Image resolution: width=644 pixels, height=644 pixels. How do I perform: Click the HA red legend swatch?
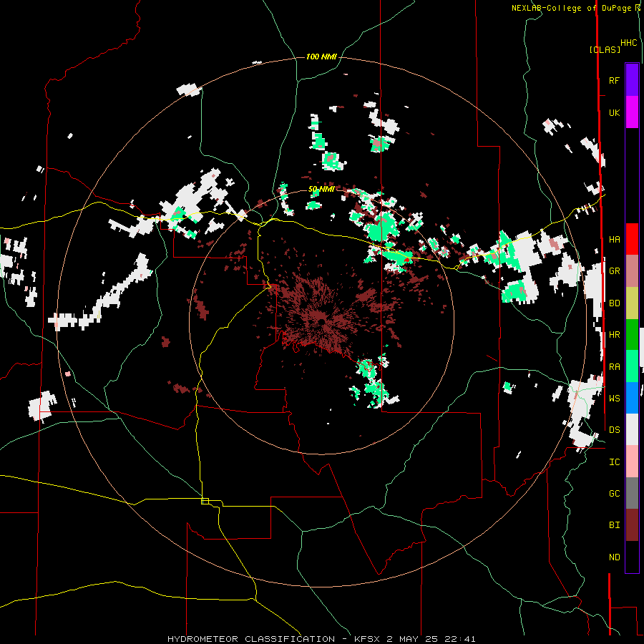632,239
